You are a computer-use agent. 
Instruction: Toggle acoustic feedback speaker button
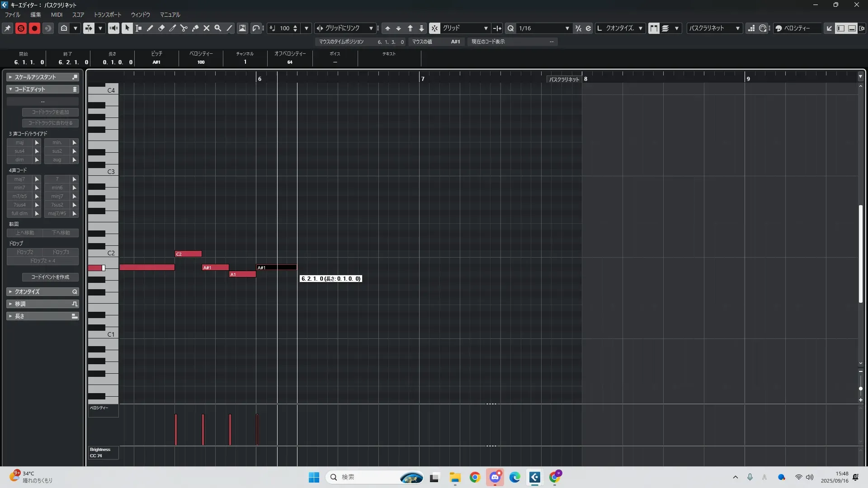pos(113,28)
